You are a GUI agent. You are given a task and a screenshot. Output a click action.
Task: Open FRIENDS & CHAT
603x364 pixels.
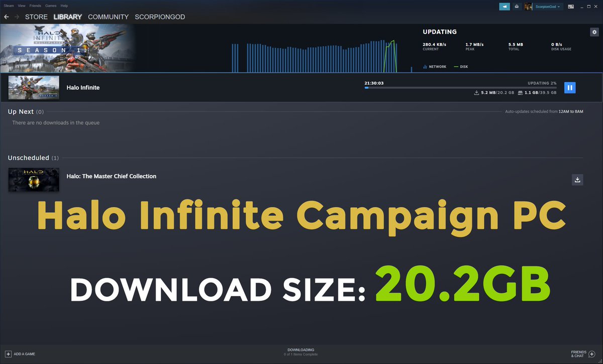[583, 354]
